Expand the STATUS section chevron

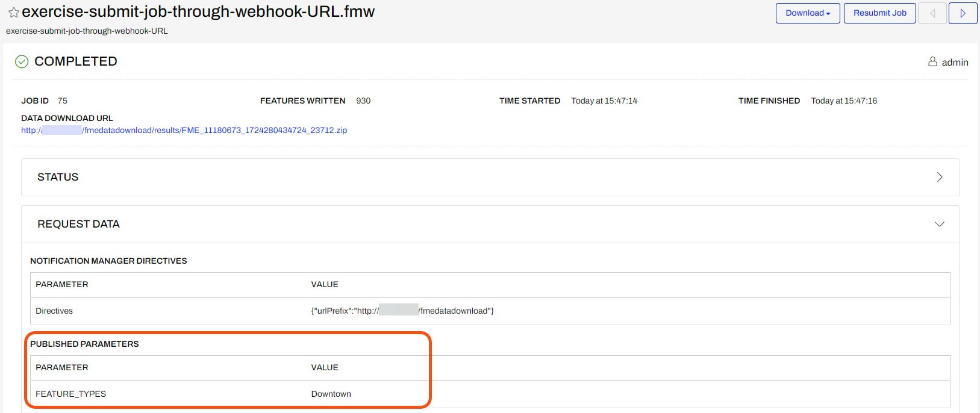click(939, 177)
